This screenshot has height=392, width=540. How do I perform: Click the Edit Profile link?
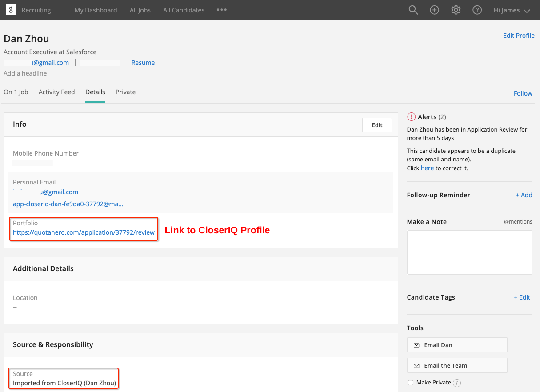pos(519,36)
